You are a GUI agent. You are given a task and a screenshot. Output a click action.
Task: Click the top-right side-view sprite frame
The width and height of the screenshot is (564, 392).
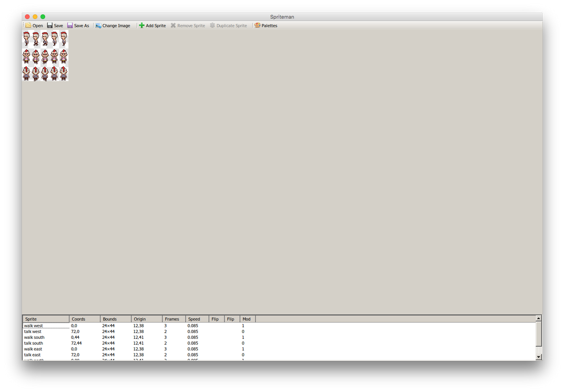pyautogui.click(x=64, y=39)
